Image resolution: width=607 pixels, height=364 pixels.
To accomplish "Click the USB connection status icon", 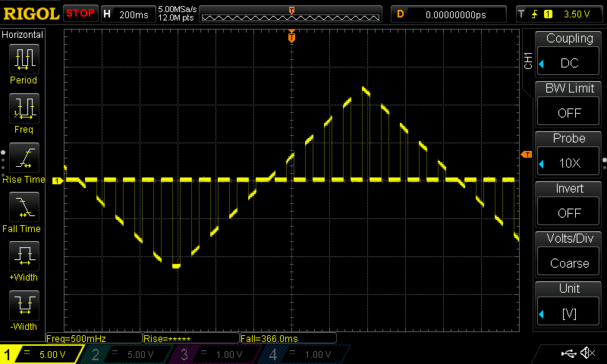I will tap(568, 353).
